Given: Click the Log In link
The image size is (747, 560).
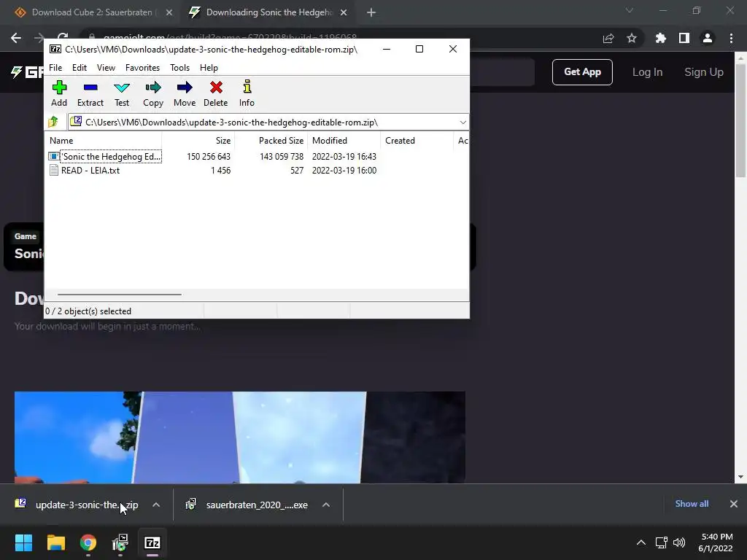Looking at the screenshot, I should [x=648, y=72].
